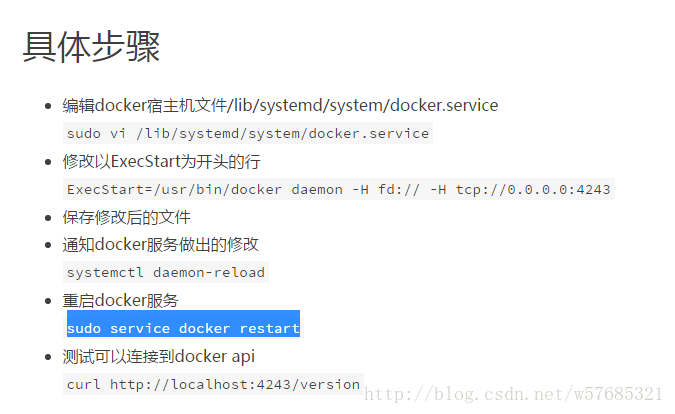Image resolution: width=675 pixels, height=414 pixels.
Task: Click the bullet before 重启docker服务
Action: [48, 301]
